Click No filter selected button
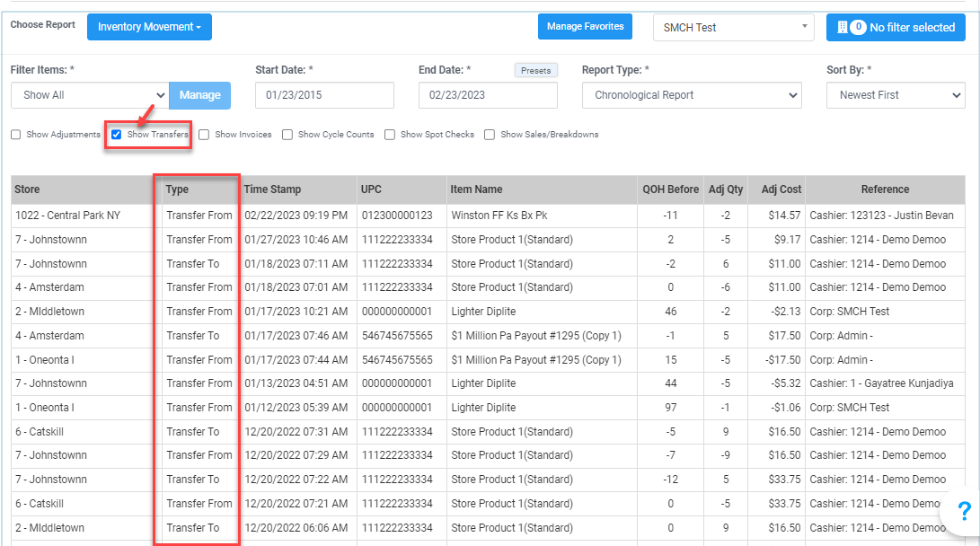The height and width of the screenshot is (546, 980). click(x=896, y=28)
